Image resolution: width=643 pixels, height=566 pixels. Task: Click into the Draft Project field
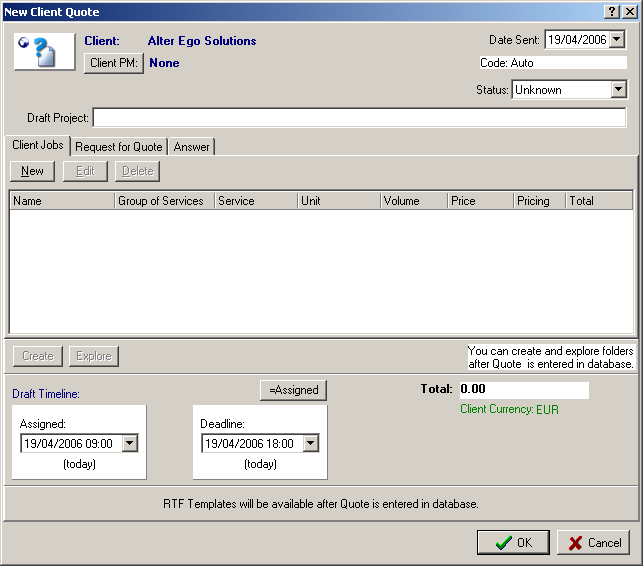(359, 118)
